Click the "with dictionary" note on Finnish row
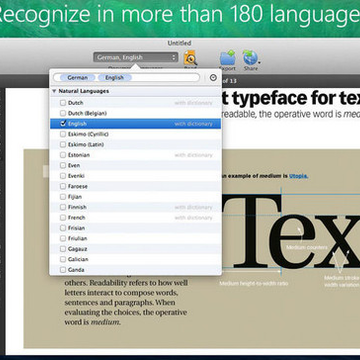 (193, 207)
